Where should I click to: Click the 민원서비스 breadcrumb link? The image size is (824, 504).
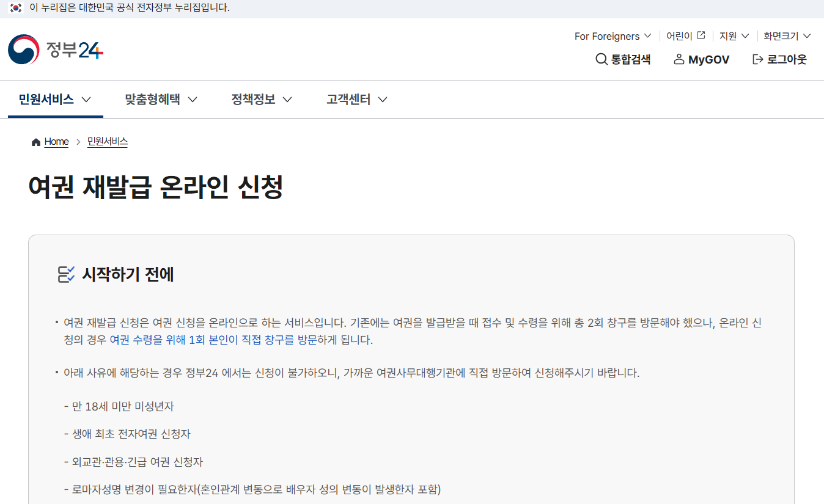107,141
